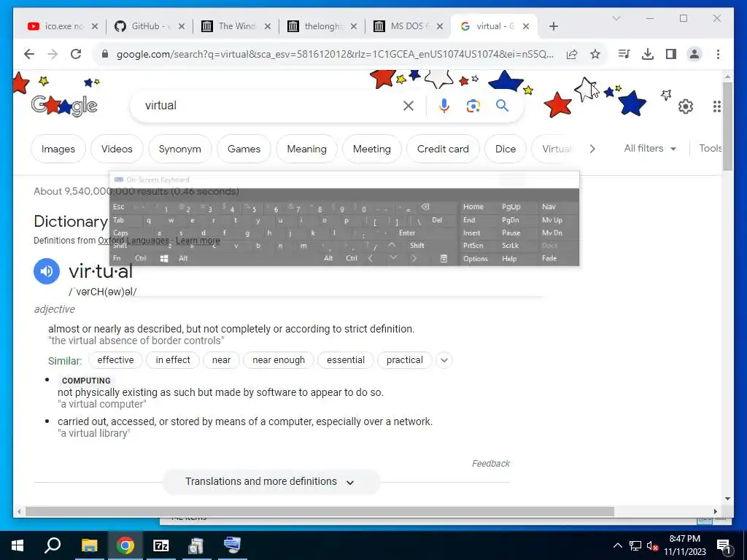The width and height of the screenshot is (747, 560).
Task: Reload the current Google page
Action: pos(76,54)
